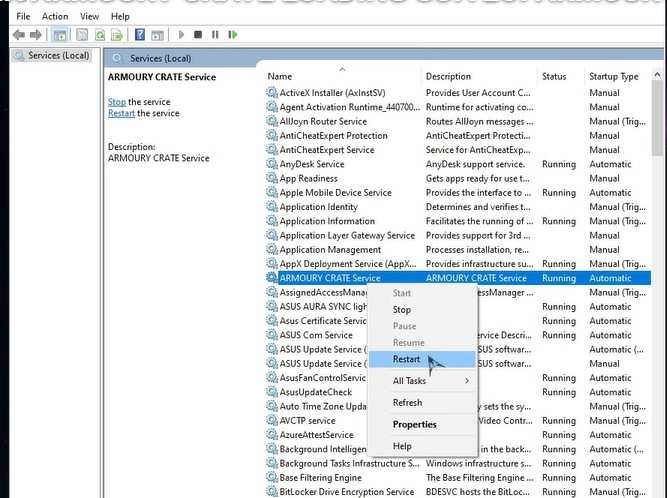Select BitLocker Drive Encryption Service row
Image resolution: width=667 pixels, height=498 pixels.
point(457,492)
